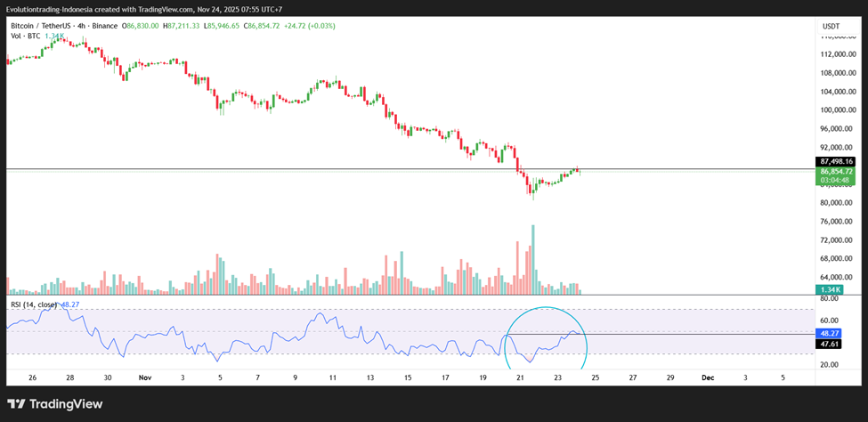Click the 100,000.00 level on price scale
Image resolution: width=868 pixels, height=422 pixels.
838,110
